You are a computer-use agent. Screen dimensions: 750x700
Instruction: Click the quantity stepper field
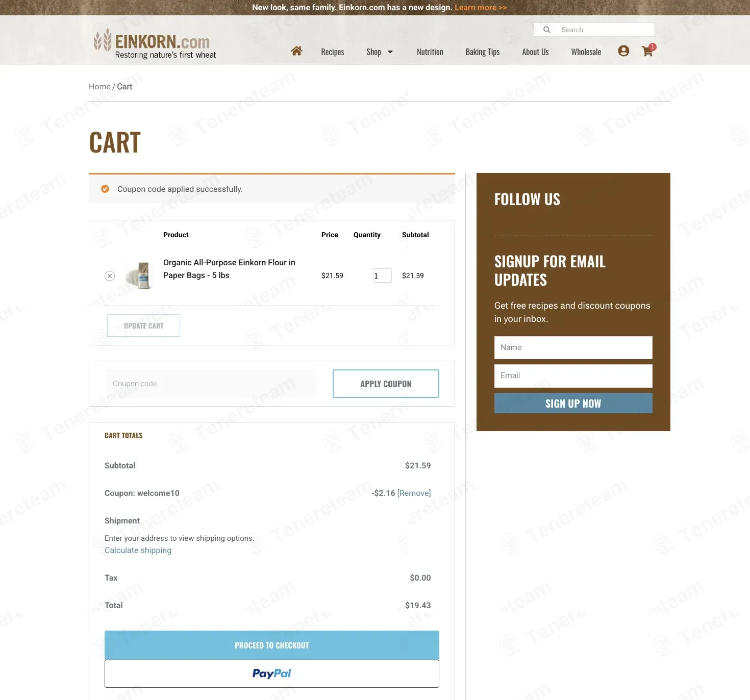(x=382, y=276)
